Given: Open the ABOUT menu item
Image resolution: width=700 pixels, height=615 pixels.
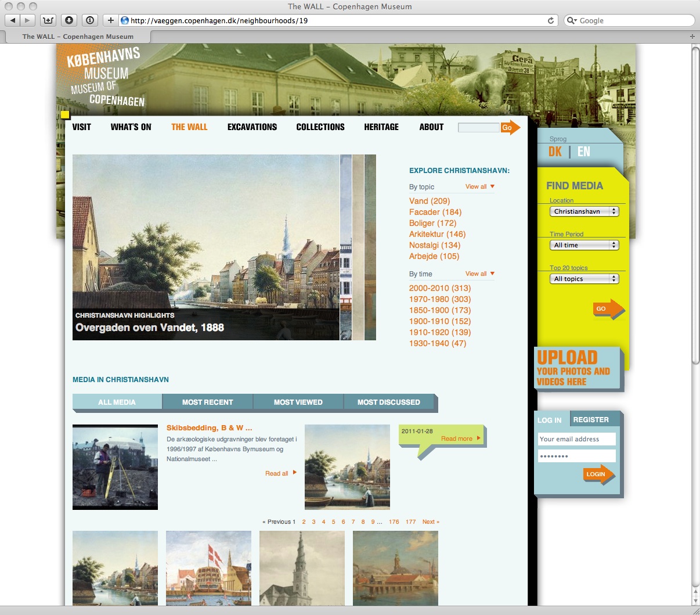Looking at the screenshot, I should click(x=431, y=127).
